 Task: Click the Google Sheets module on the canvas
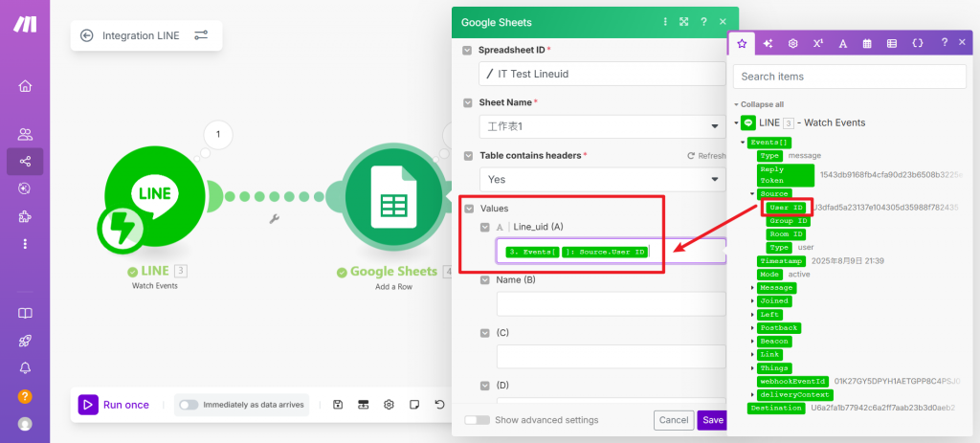click(395, 195)
